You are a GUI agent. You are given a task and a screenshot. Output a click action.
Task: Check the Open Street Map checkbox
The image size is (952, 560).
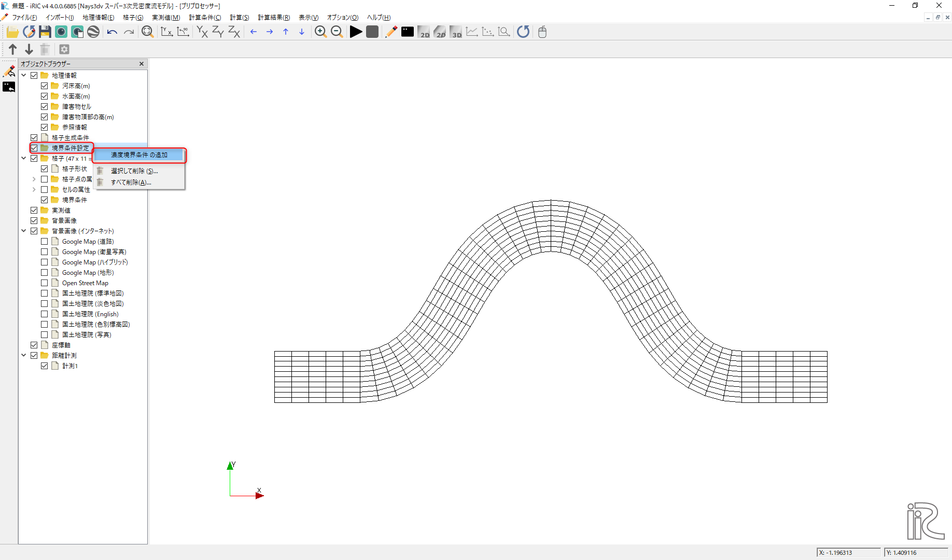45,283
